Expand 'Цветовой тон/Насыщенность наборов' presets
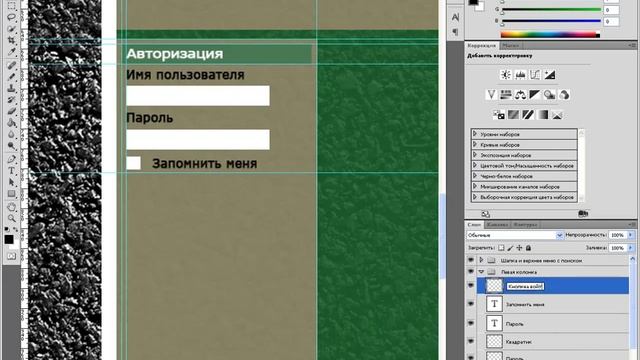 point(475,165)
